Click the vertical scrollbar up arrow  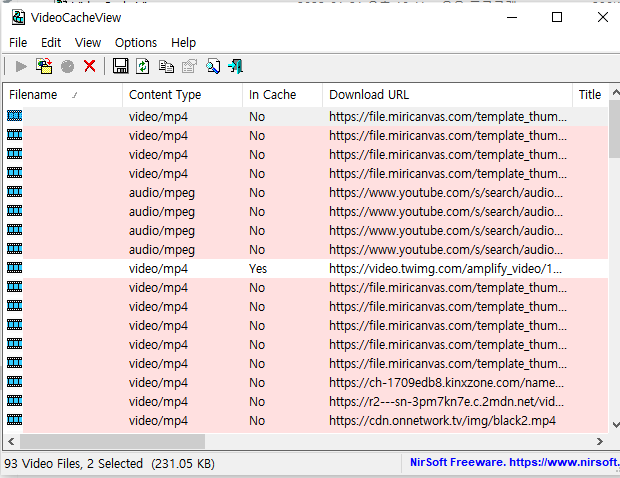(615, 93)
